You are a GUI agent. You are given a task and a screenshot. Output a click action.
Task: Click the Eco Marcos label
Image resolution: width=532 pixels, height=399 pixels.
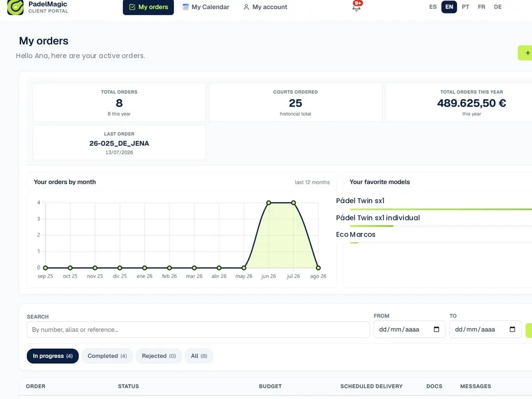pos(356,234)
